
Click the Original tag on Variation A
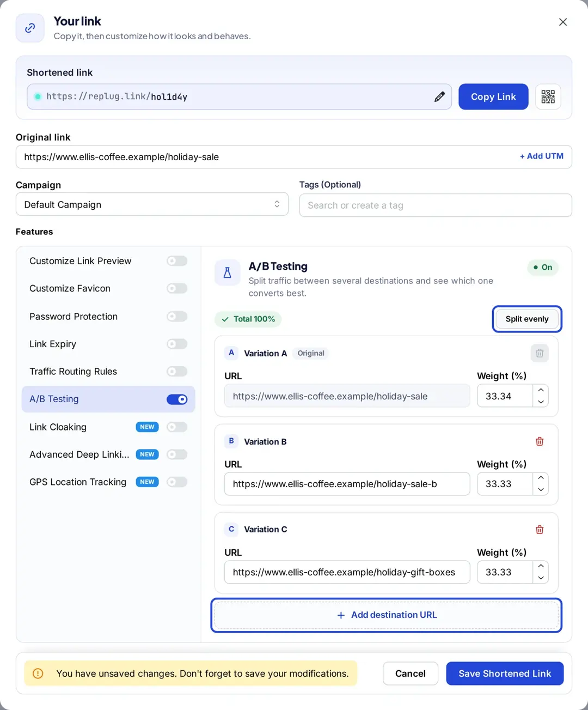coord(311,353)
